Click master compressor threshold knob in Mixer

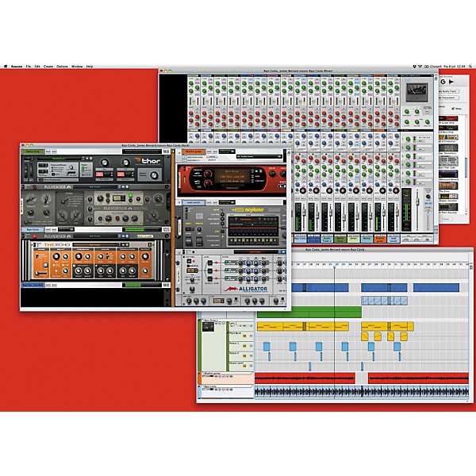(x=407, y=113)
